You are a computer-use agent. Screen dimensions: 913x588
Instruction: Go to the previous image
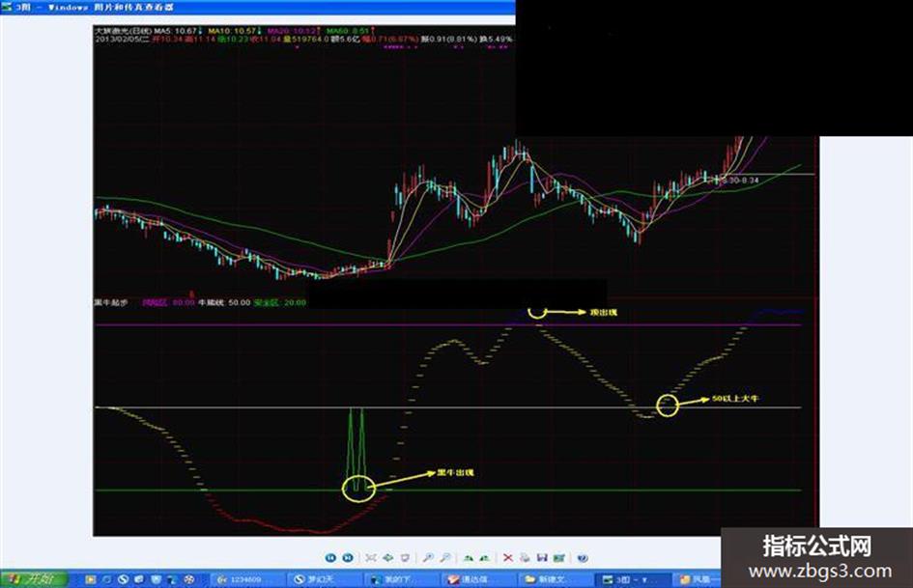click(330, 558)
